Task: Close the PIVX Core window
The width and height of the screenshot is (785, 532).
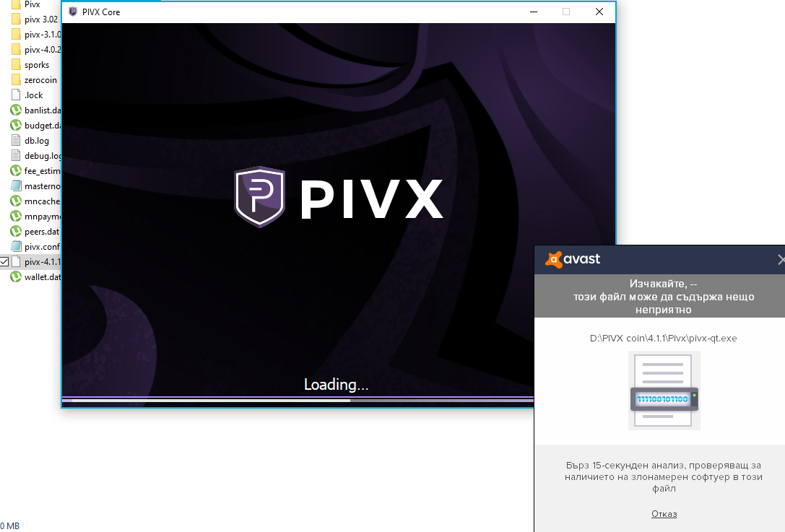Action: tap(599, 12)
